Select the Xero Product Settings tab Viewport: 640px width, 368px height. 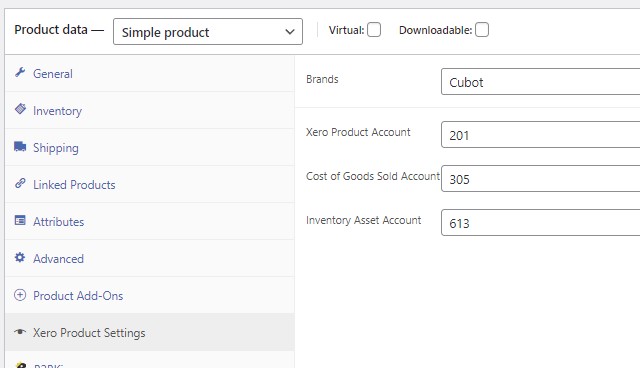point(150,333)
